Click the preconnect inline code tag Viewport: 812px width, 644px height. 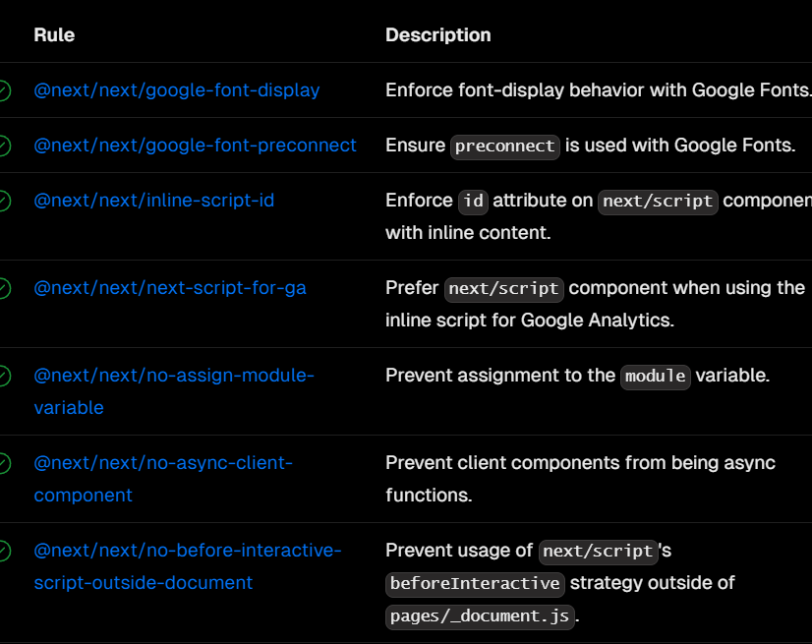tap(505, 146)
